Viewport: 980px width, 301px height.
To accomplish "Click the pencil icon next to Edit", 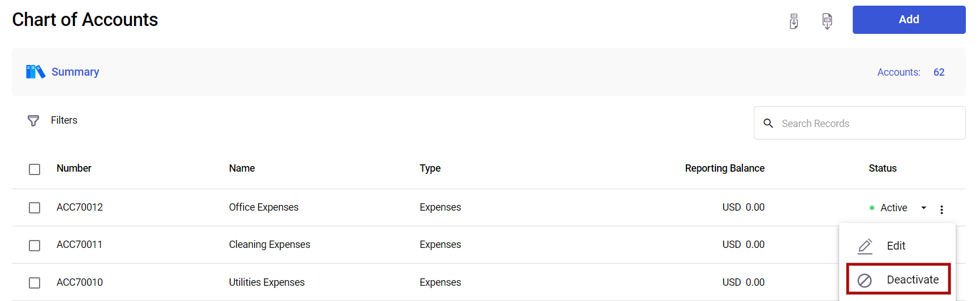I will click(x=865, y=246).
